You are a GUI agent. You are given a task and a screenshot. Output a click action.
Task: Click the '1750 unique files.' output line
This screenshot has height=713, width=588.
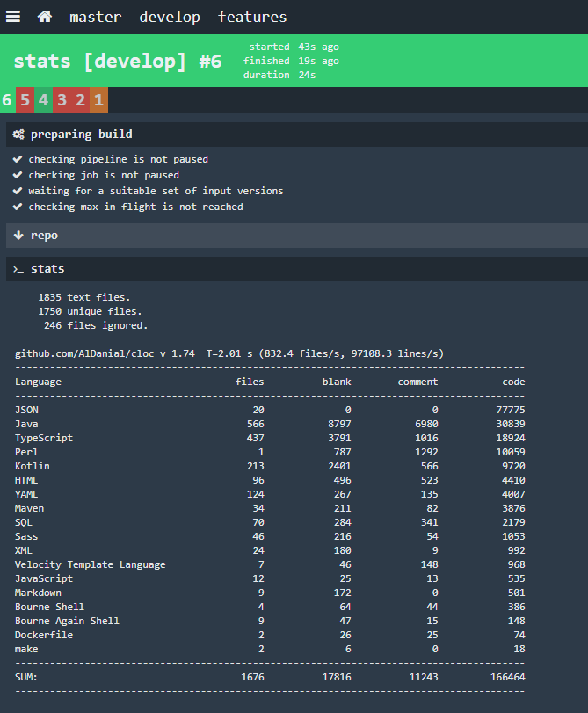90,311
